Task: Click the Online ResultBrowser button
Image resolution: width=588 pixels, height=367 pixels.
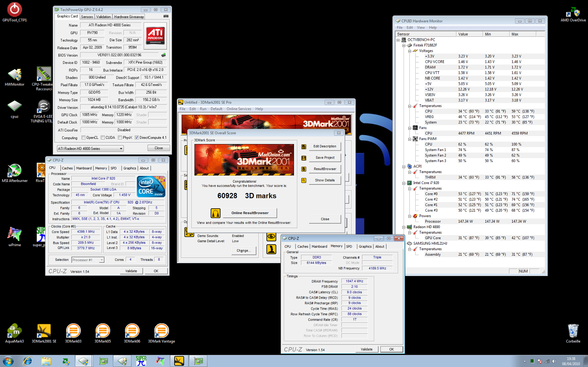Action: pyautogui.click(x=250, y=213)
